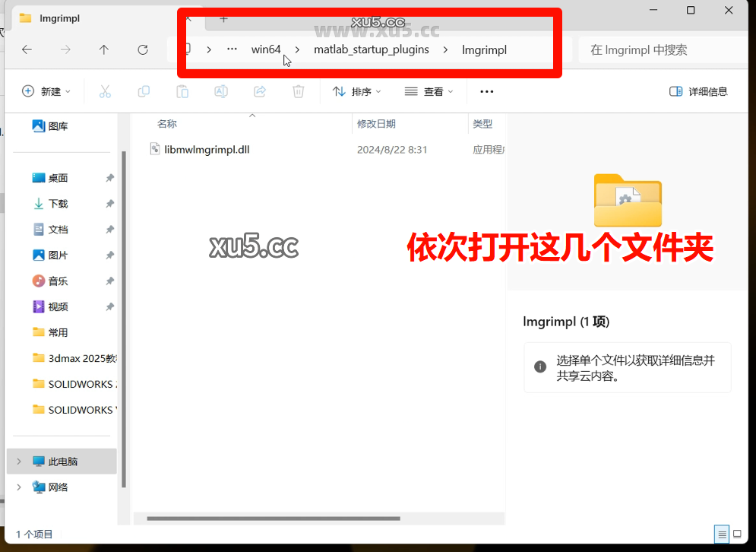Enable details view icon at bottom right
The width and height of the screenshot is (756, 552).
coord(720,535)
